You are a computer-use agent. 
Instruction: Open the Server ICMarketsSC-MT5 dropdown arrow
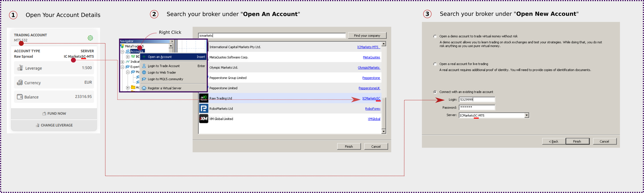point(526,115)
